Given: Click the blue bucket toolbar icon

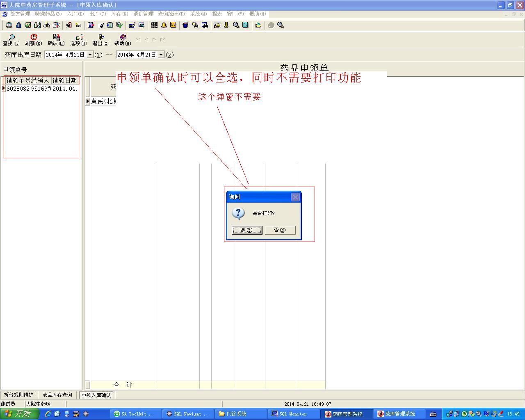Looking at the screenshot, I should click(x=185, y=25).
